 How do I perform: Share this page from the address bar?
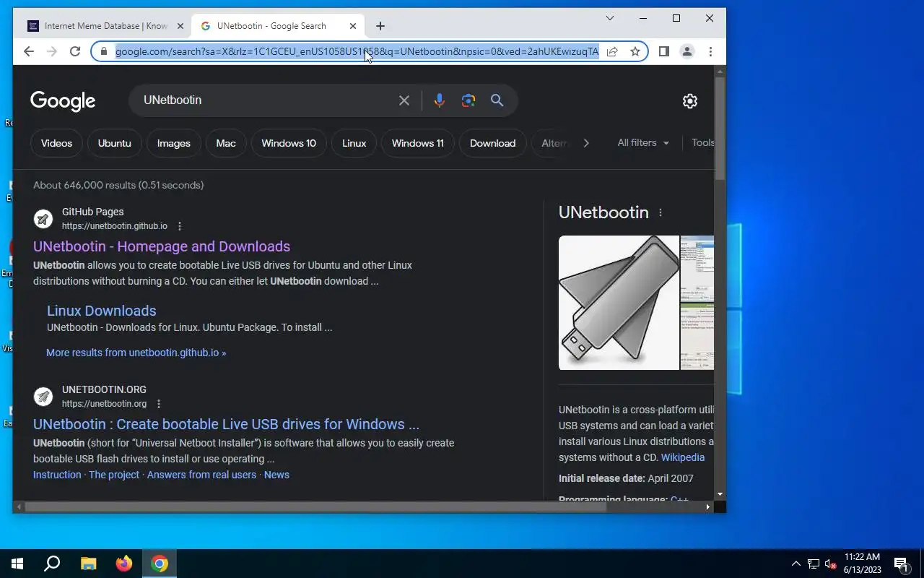pos(612,51)
